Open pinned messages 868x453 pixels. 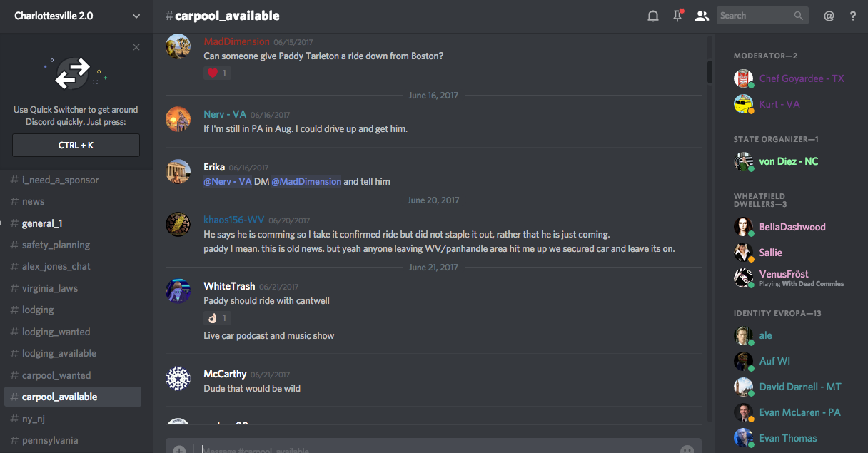[x=677, y=16]
